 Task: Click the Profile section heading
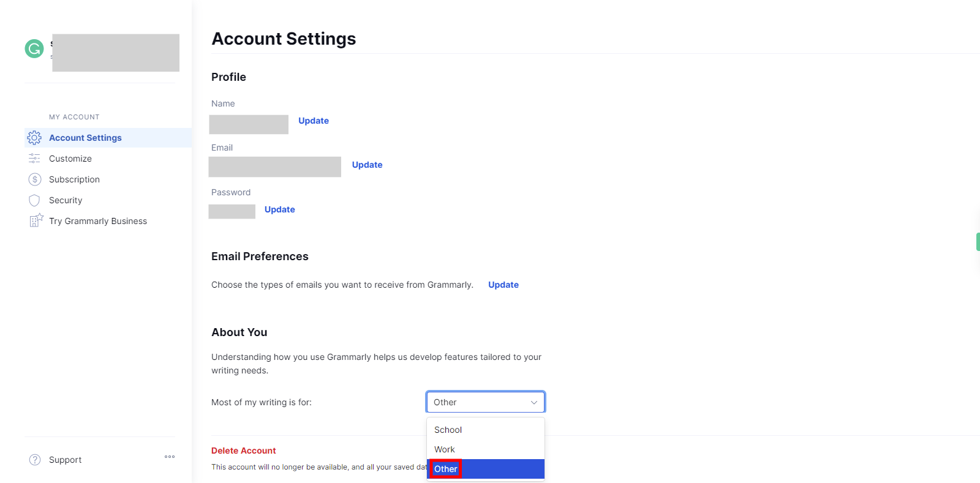(228, 77)
